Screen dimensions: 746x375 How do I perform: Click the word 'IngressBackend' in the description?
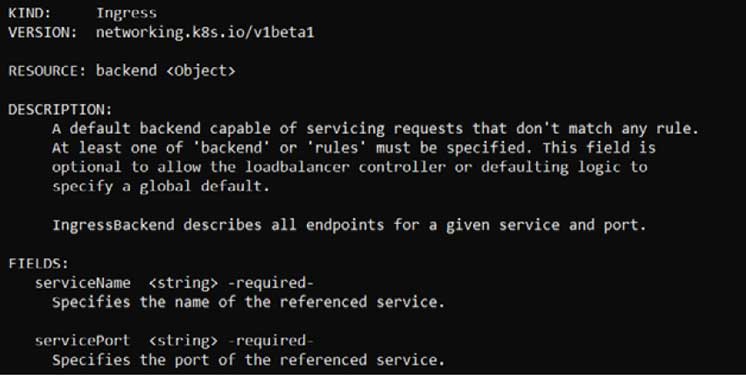click(x=113, y=225)
